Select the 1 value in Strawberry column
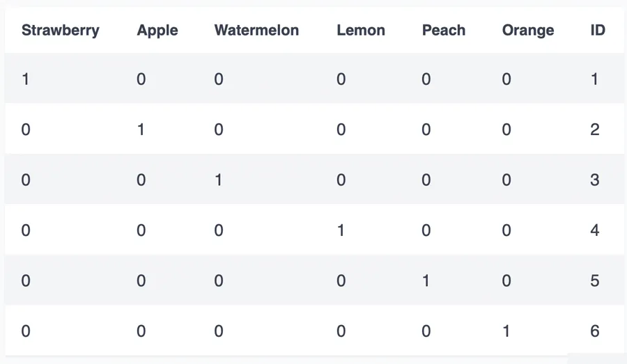The image size is (627, 364). click(x=26, y=79)
